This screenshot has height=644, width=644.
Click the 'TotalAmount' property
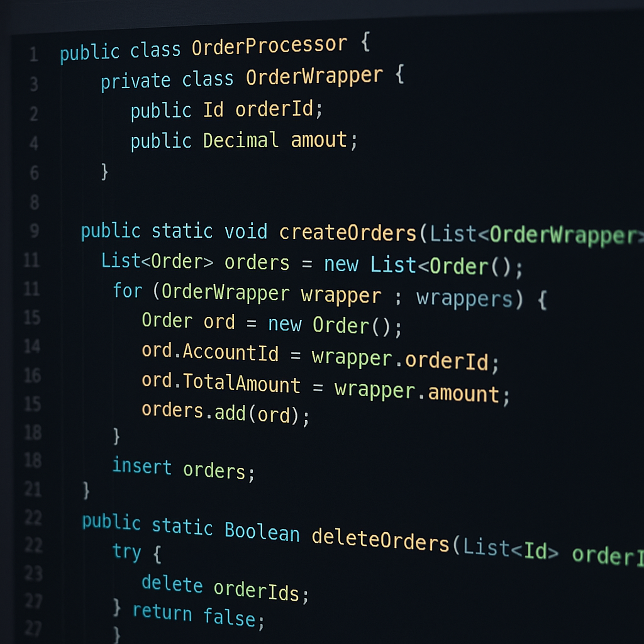241,384
